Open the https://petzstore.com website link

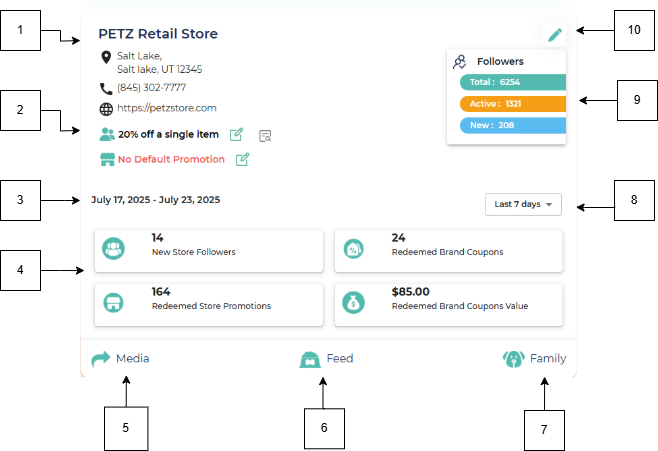pyautogui.click(x=167, y=108)
